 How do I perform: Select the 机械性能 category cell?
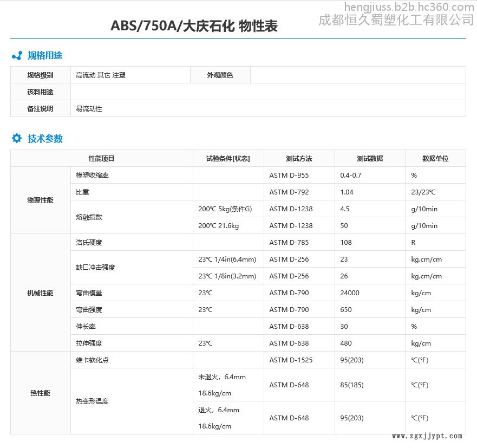coord(41,293)
